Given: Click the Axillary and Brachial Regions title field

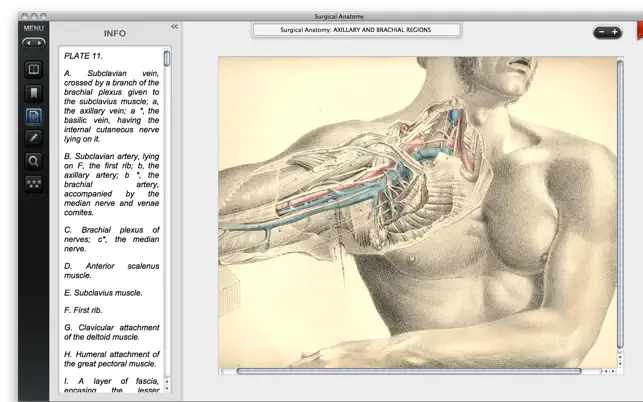Looking at the screenshot, I should 356,30.
